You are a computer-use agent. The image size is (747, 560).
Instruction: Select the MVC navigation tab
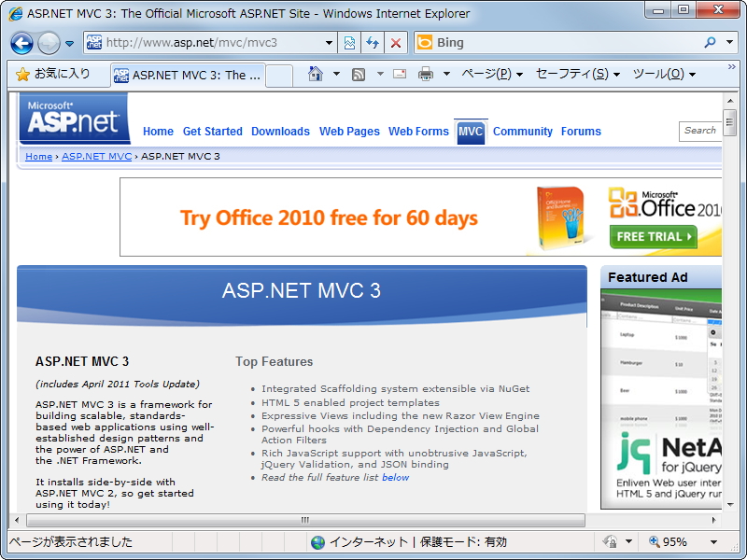coord(472,132)
